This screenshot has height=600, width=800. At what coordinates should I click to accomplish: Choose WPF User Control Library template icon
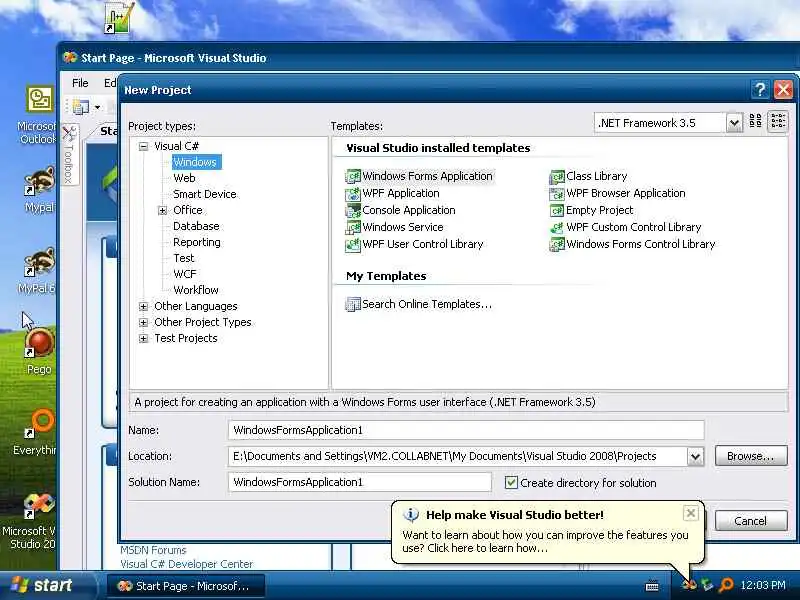(x=353, y=245)
